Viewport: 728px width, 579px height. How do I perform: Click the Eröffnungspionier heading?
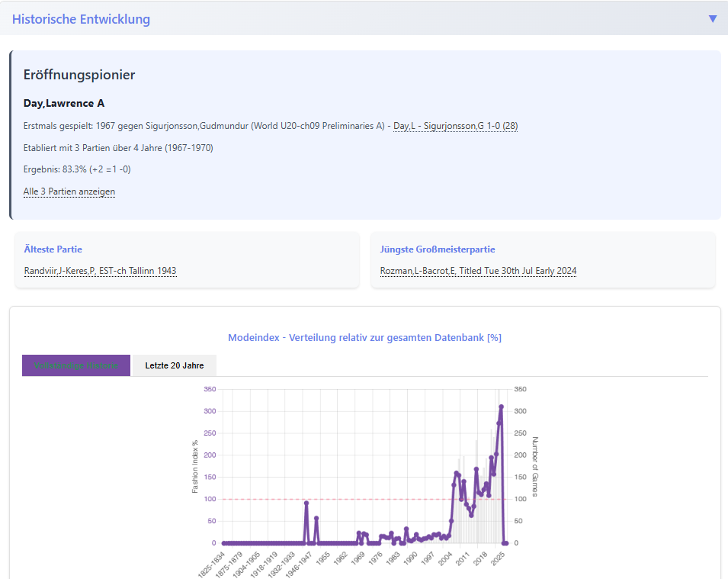[x=79, y=75]
